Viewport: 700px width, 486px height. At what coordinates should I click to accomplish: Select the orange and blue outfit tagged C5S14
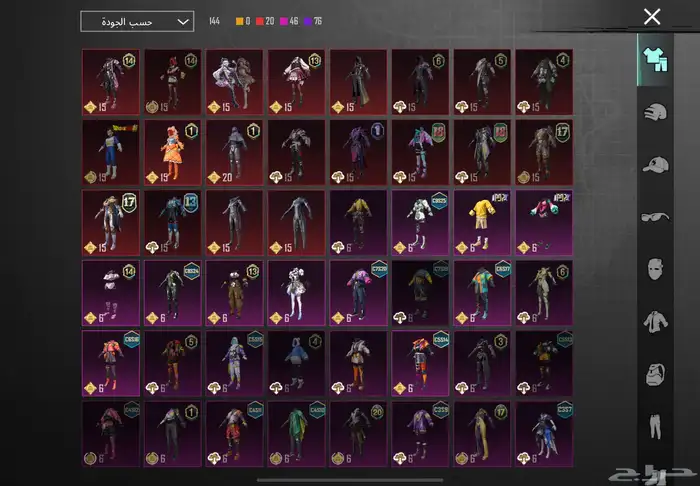click(420, 363)
